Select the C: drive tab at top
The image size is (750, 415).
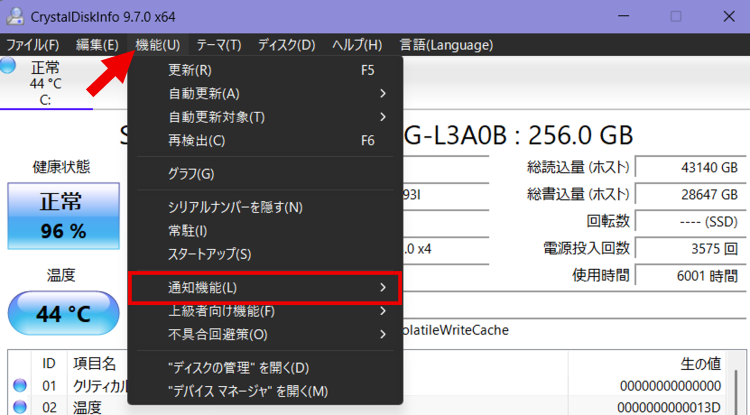[46, 83]
